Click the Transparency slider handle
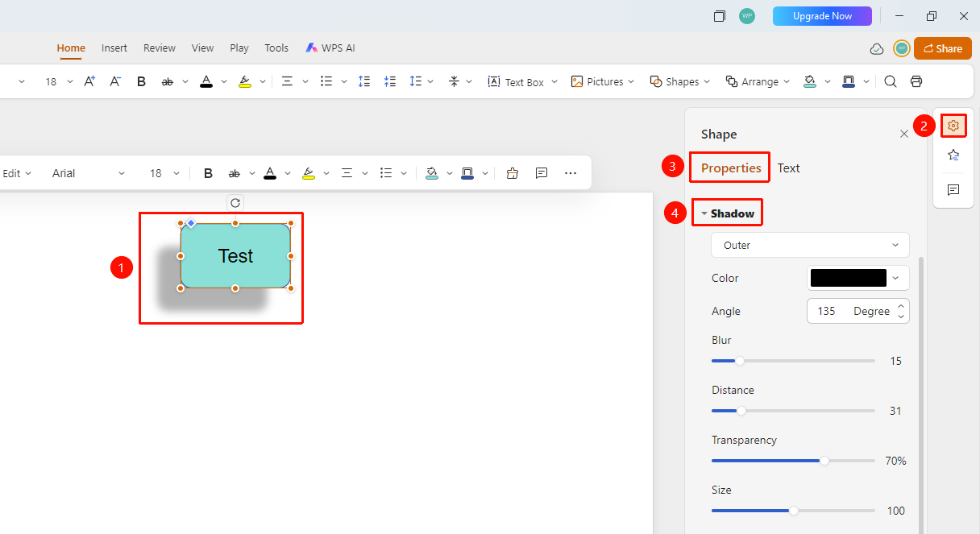980x534 pixels. (824, 461)
